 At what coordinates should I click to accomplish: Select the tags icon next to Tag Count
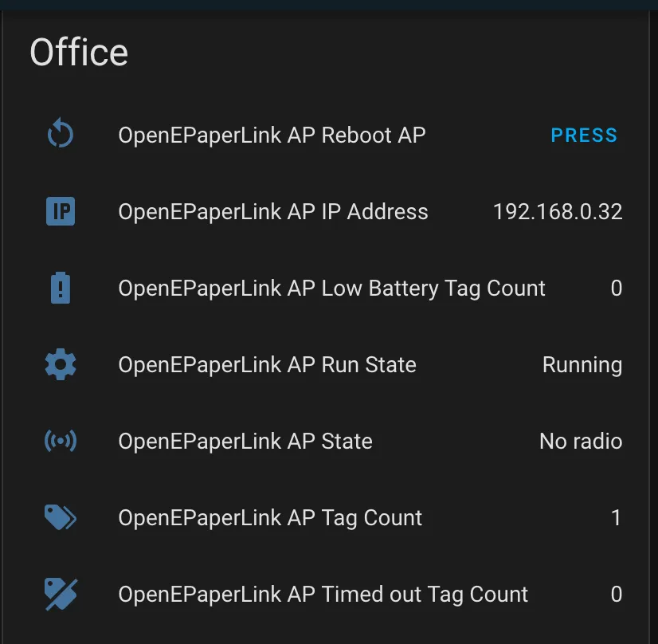pyautogui.click(x=60, y=517)
